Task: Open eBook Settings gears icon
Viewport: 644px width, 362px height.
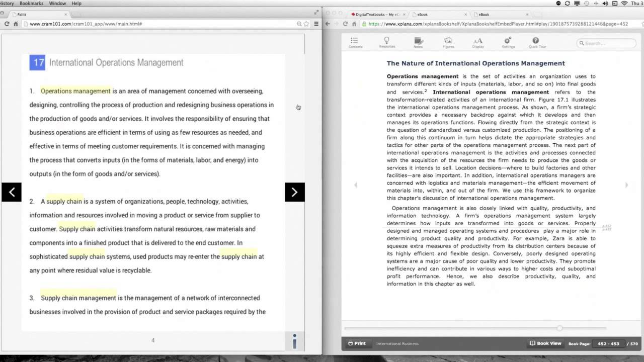Action: pyautogui.click(x=508, y=43)
